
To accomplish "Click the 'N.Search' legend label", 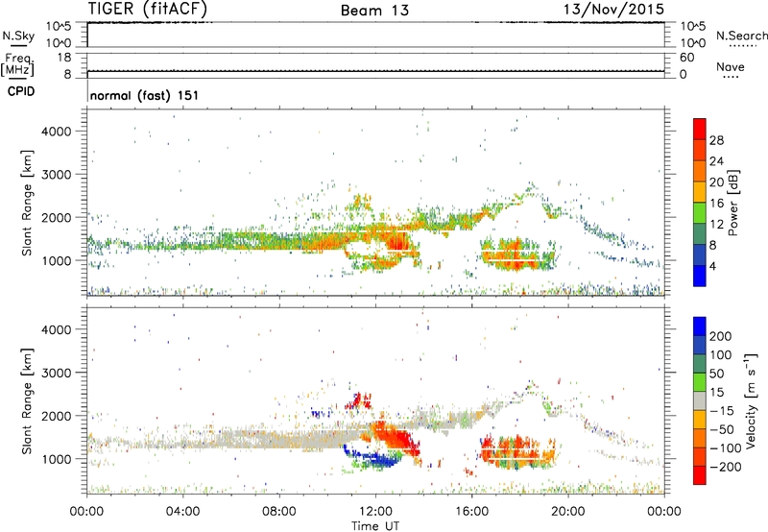I will (x=741, y=36).
